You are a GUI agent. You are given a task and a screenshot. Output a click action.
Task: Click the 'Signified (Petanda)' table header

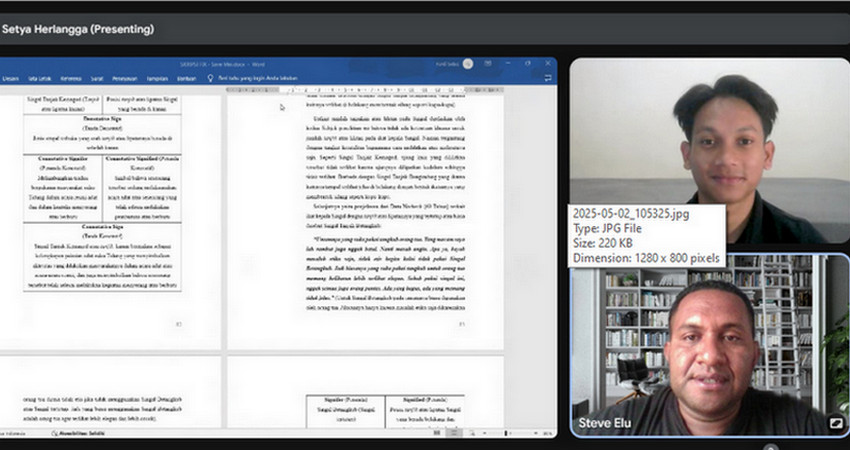point(426,400)
